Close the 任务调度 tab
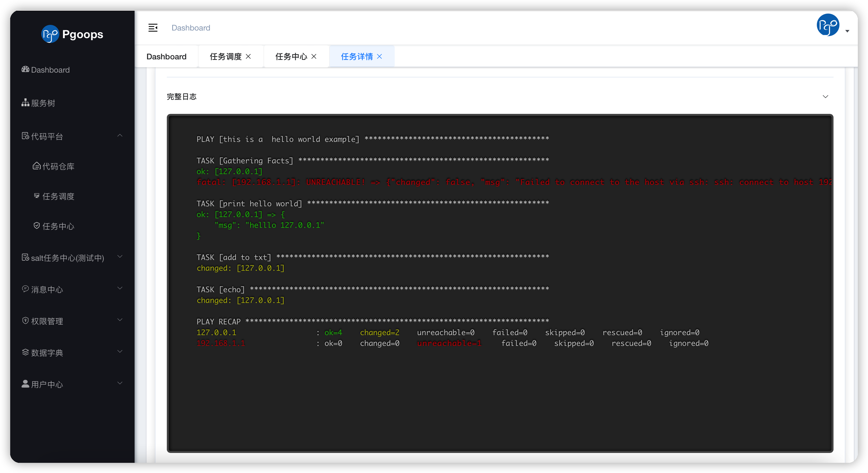Viewport: 868px width, 473px height. (248, 57)
